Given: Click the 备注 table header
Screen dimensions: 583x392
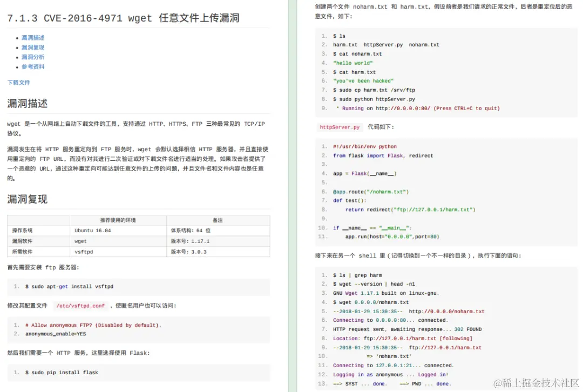Looking at the screenshot, I should click(218, 220).
